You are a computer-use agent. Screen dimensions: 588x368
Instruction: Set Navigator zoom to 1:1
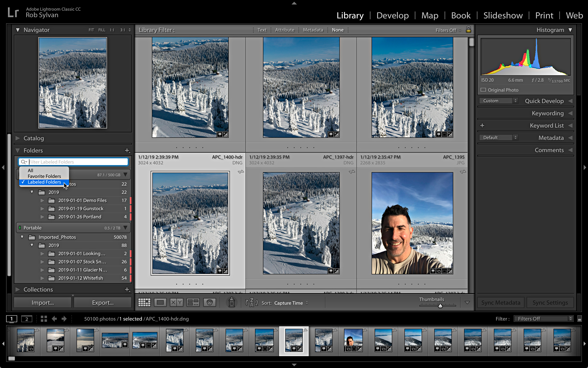(x=112, y=30)
